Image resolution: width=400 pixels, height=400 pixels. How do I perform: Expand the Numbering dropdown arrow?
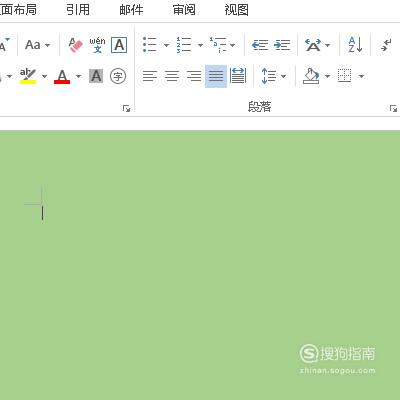click(x=200, y=45)
